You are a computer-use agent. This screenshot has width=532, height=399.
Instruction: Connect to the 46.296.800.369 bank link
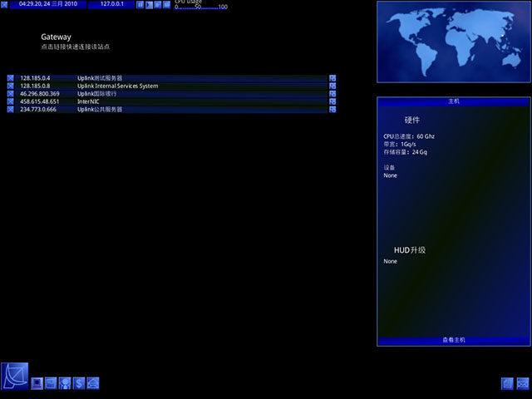[x=171, y=94]
